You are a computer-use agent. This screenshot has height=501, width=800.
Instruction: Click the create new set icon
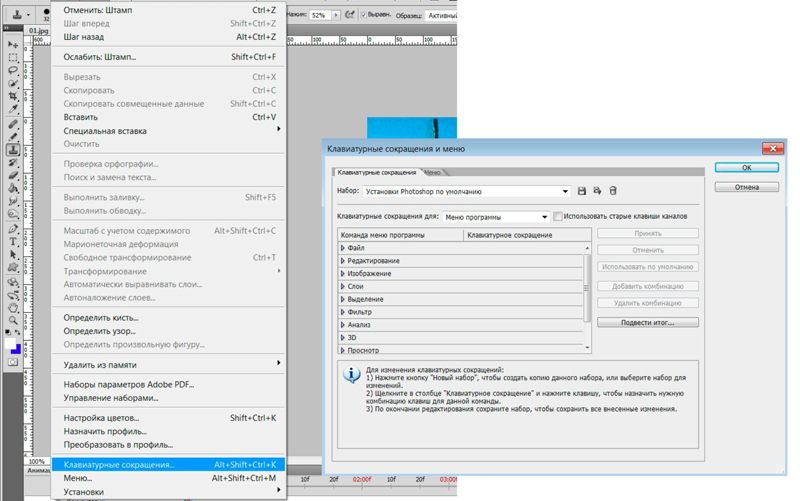point(597,191)
